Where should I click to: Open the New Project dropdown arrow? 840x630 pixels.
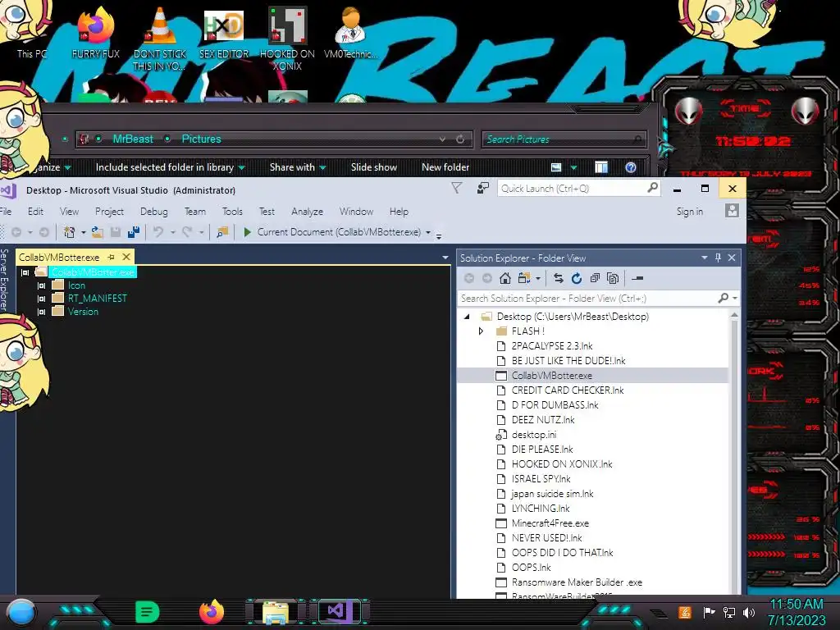[83, 232]
